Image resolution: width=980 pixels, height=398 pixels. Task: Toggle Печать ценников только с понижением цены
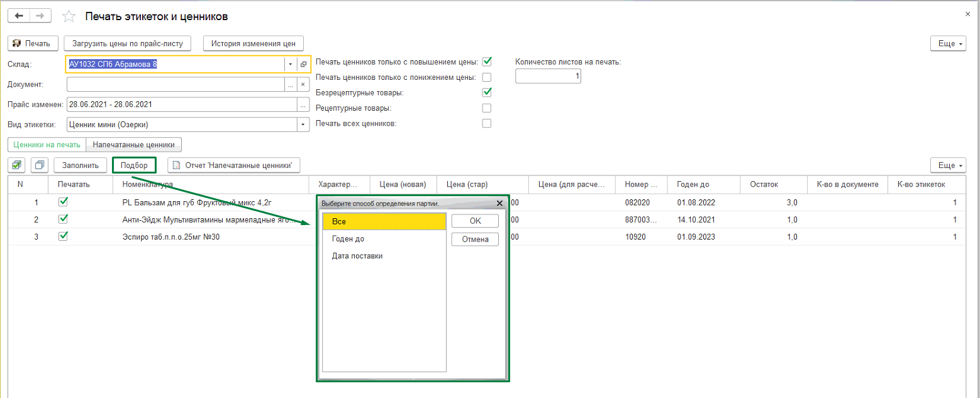tap(486, 77)
